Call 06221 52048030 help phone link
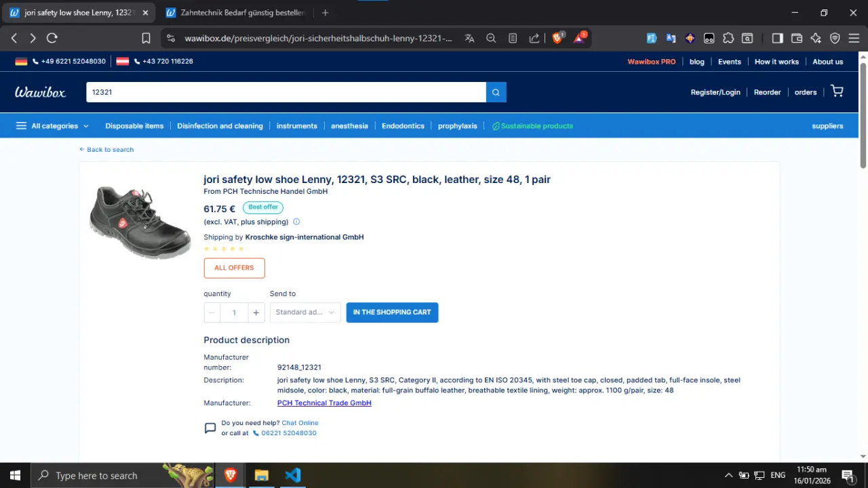This screenshot has width=868, height=488. (x=285, y=433)
